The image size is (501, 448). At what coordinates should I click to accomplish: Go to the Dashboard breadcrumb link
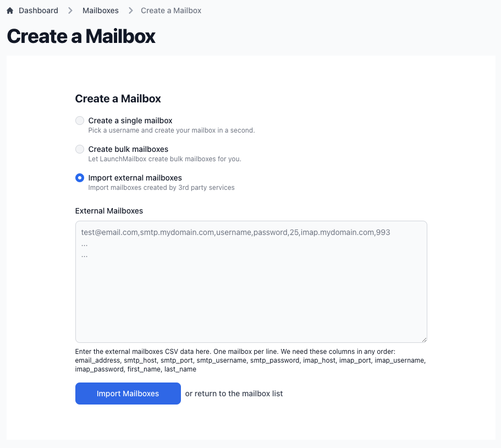click(38, 10)
